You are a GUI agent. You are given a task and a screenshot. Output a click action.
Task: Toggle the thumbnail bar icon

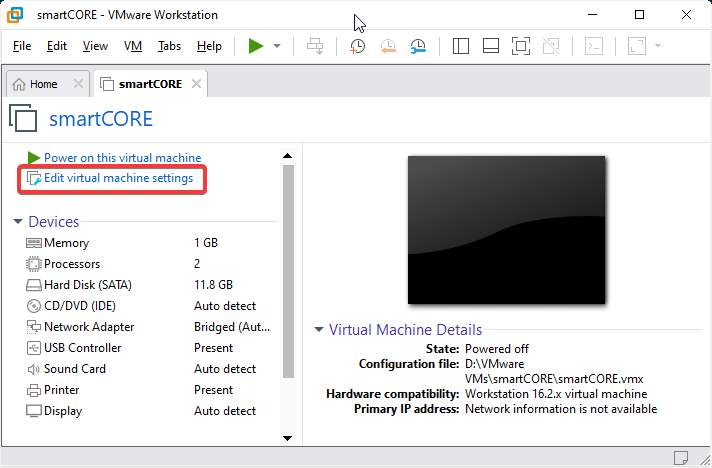coord(491,46)
